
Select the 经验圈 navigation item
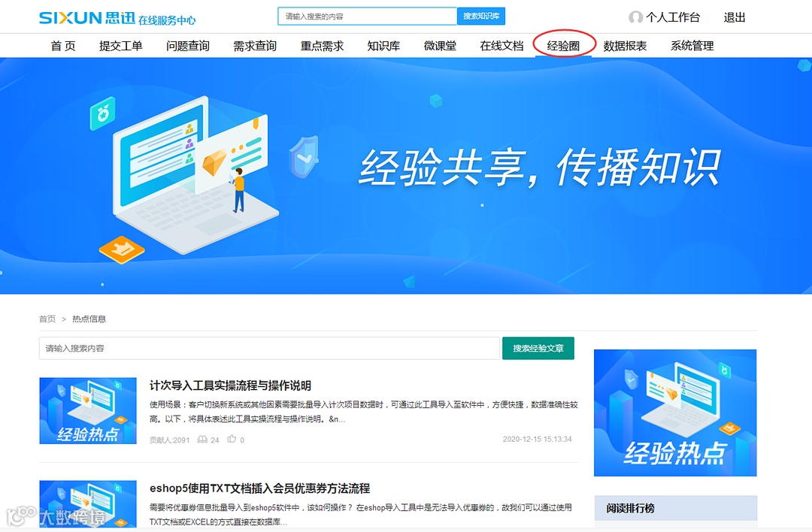[563, 46]
